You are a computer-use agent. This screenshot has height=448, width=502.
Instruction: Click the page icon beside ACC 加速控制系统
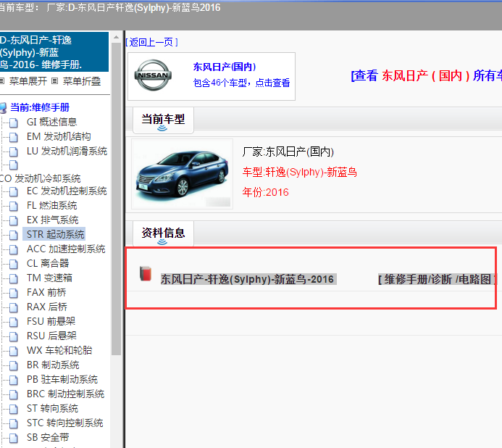click(14, 249)
